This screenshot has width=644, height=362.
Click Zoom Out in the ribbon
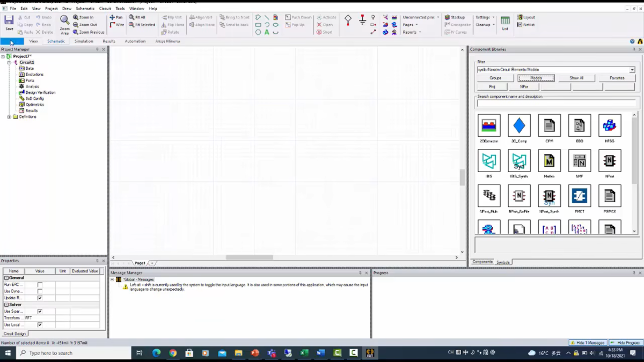pos(85,25)
